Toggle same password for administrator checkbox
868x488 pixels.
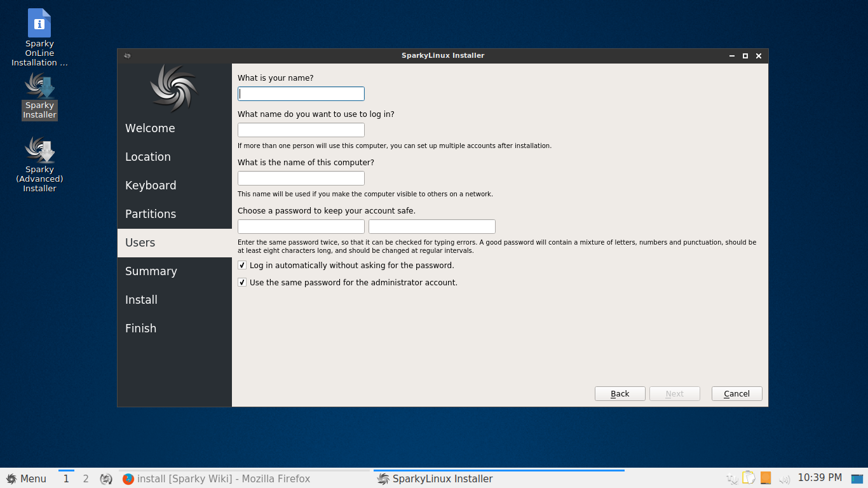tap(242, 282)
